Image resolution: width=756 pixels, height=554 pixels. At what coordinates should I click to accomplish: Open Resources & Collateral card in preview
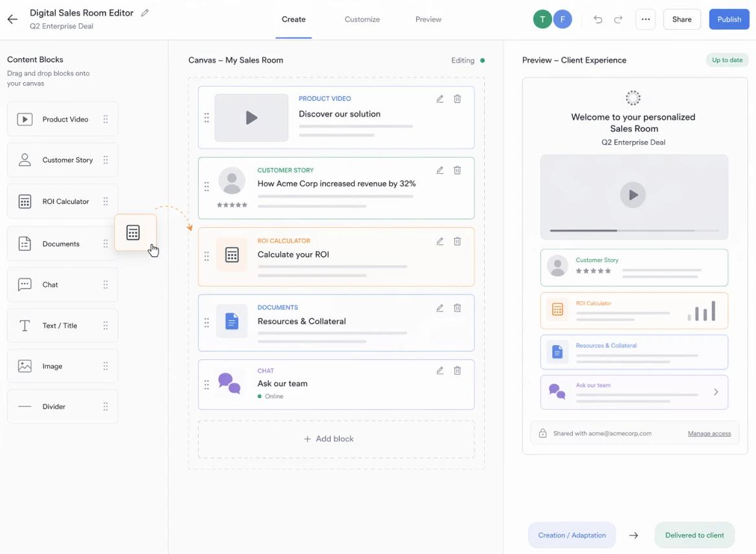click(634, 353)
